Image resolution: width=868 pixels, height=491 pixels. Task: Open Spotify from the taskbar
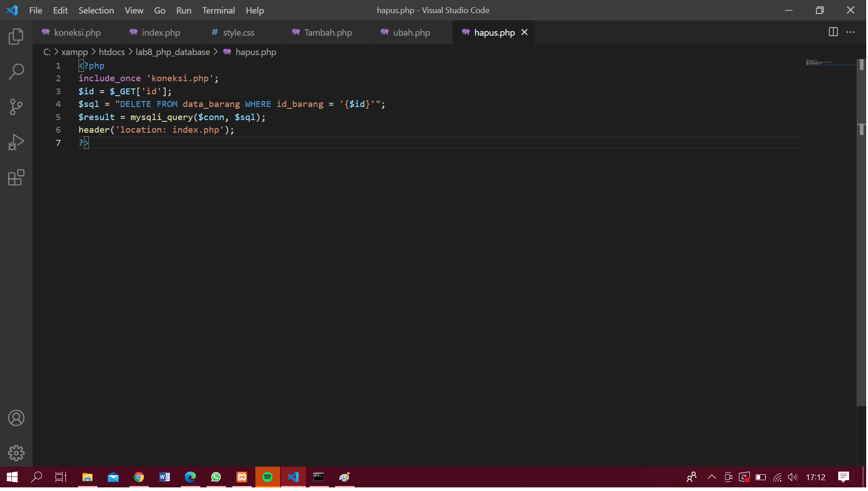point(268,477)
